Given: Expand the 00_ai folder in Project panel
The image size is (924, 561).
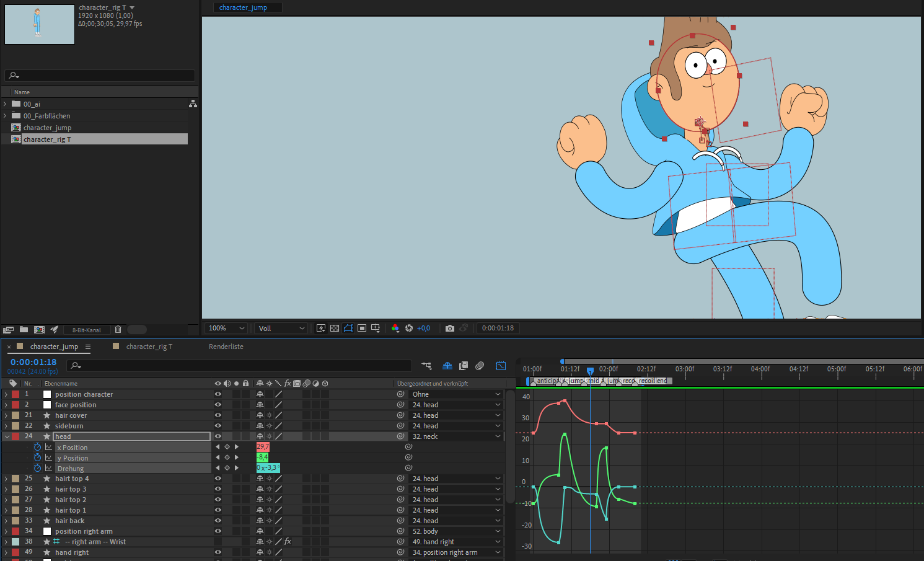Looking at the screenshot, I should tap(5, 104).
